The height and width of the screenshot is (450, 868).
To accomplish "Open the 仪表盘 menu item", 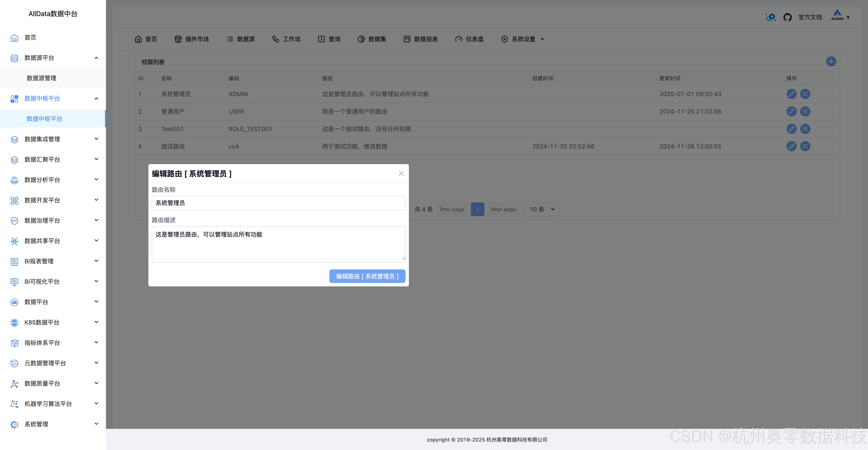I will (x=469, y=39).
